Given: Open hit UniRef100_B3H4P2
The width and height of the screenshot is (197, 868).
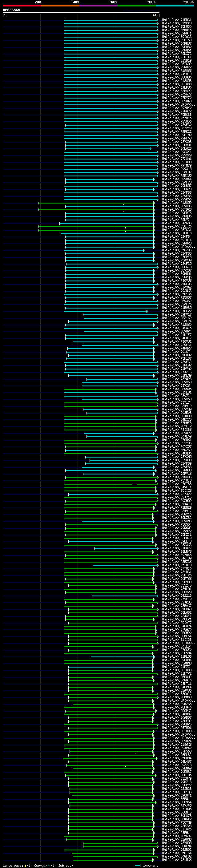Looking at the screenshot, I should [176, 91].
